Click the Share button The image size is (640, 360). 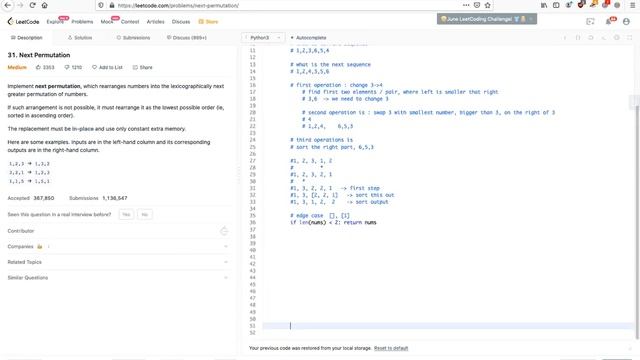coord(142,67)
